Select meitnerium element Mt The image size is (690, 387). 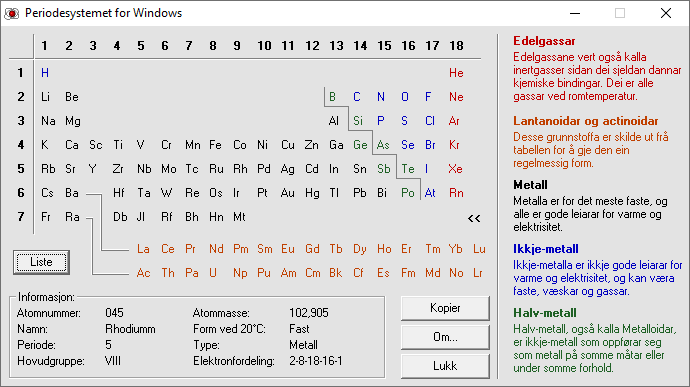click(239, 217)
